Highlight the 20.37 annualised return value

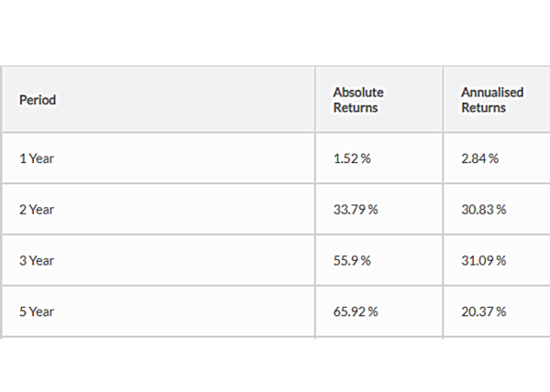[x=478, y=312]
